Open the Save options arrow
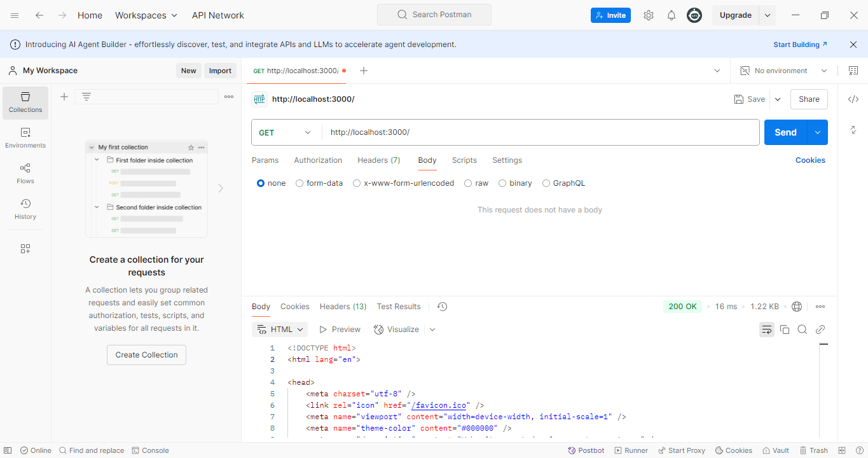868x458 pixels. 778,99
